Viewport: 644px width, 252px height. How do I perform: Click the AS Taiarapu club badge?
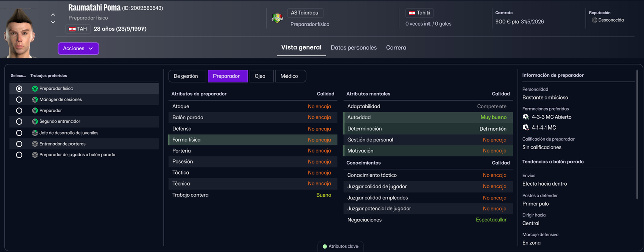pos(277,18)
